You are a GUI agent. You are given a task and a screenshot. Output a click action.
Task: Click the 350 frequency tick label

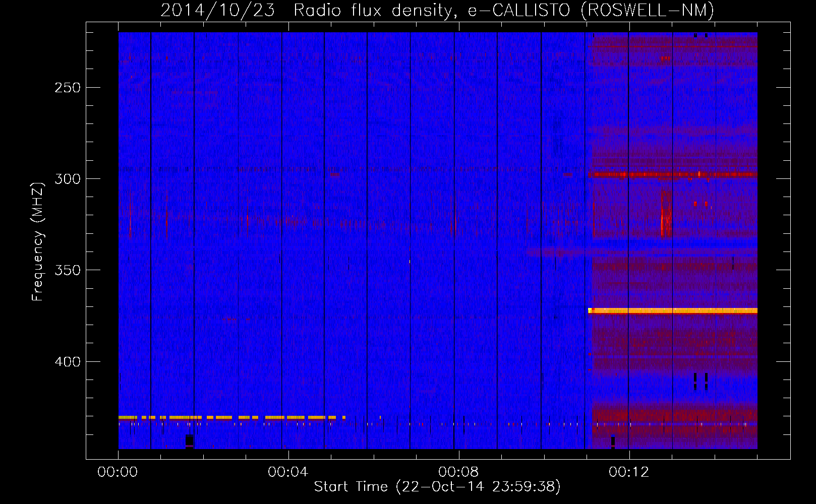[x=68, y=270]
